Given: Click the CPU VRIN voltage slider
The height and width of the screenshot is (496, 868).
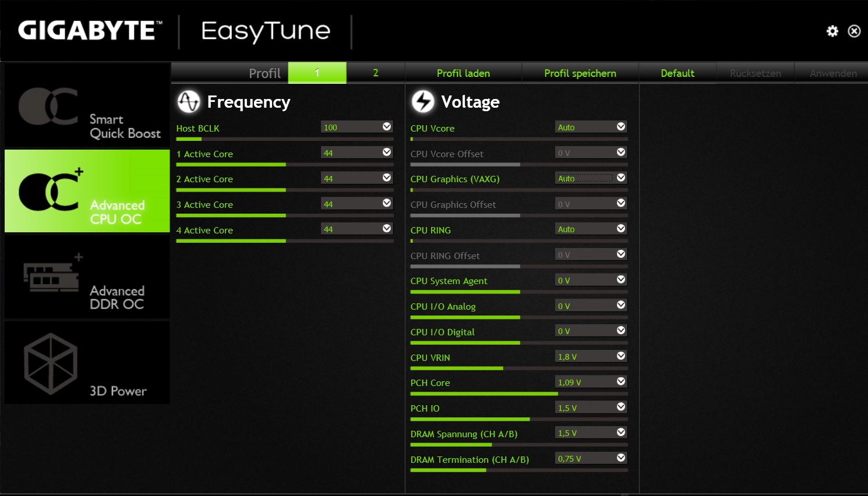Looking at the screenshot, I should (x=519, y=369).
